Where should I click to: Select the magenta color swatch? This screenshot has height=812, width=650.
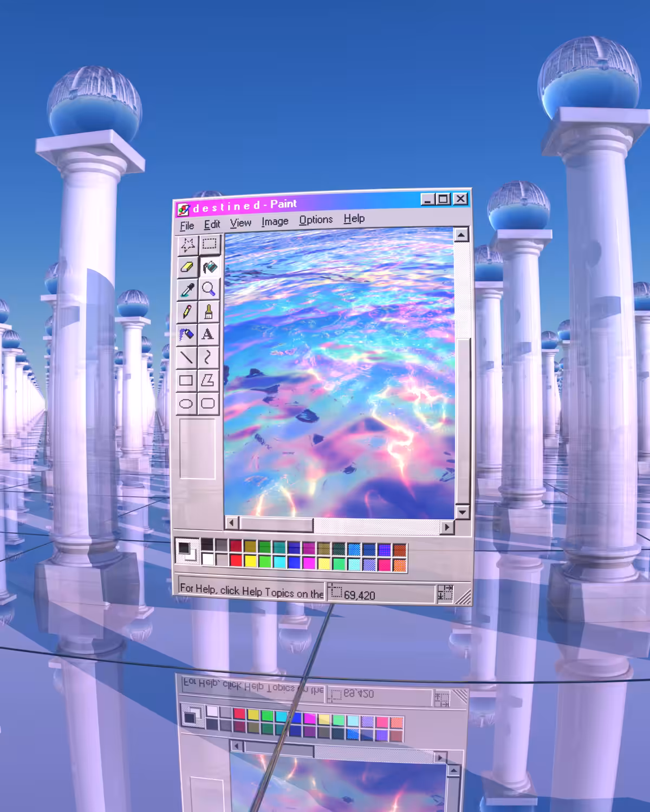tap(309, 563)
